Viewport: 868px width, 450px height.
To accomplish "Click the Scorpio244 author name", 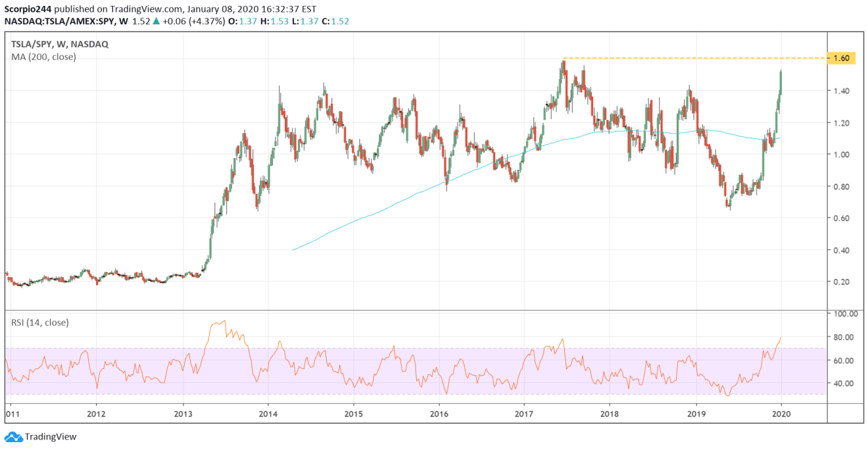I will (28, 8).
